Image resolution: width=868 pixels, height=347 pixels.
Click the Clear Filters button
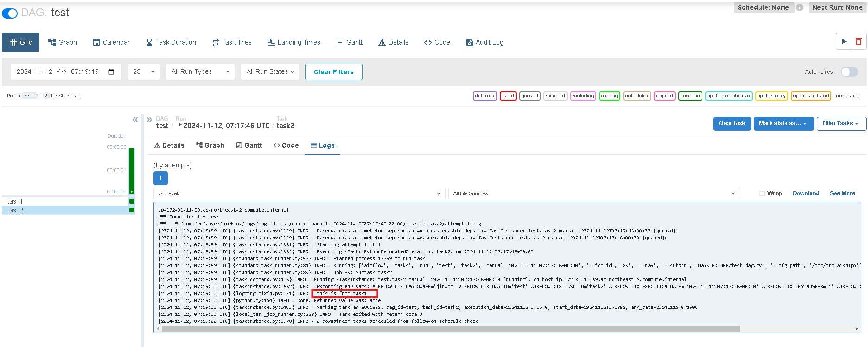[334, 72]
